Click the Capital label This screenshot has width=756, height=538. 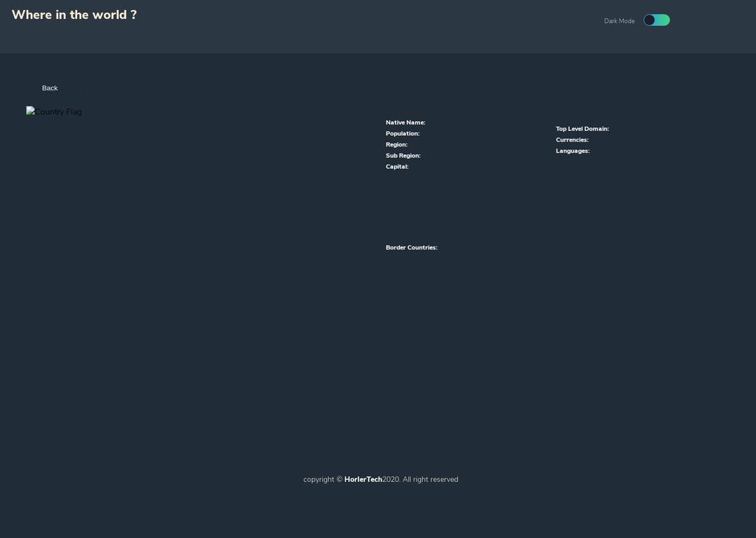[x=397, y=167]
